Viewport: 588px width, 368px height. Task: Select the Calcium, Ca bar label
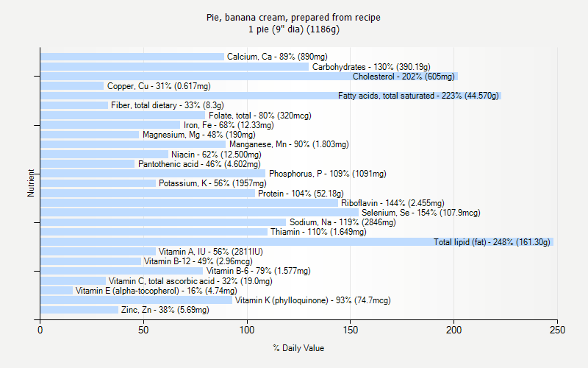coord(277,57)
